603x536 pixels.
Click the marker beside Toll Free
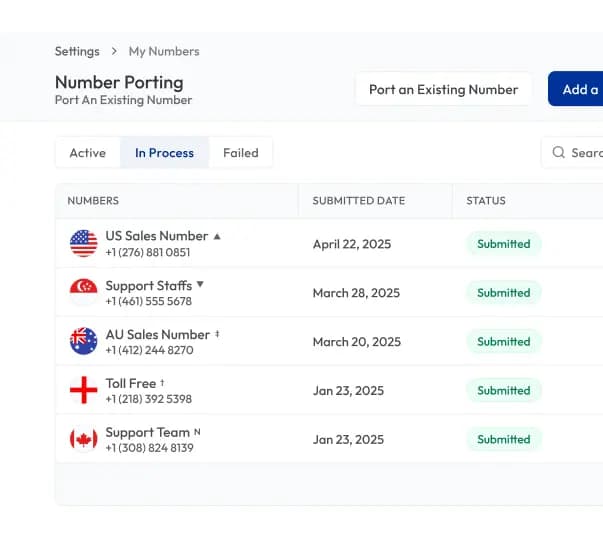tap(163, 383)
